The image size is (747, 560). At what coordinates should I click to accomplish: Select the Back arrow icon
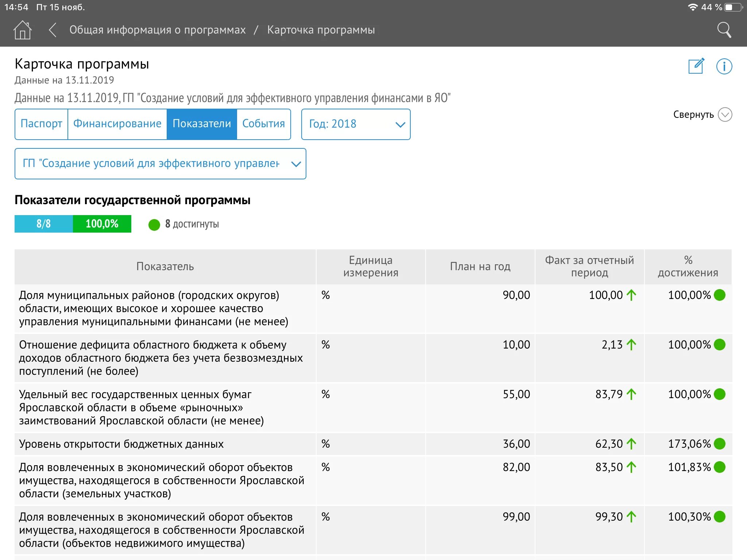click(52, 30)
